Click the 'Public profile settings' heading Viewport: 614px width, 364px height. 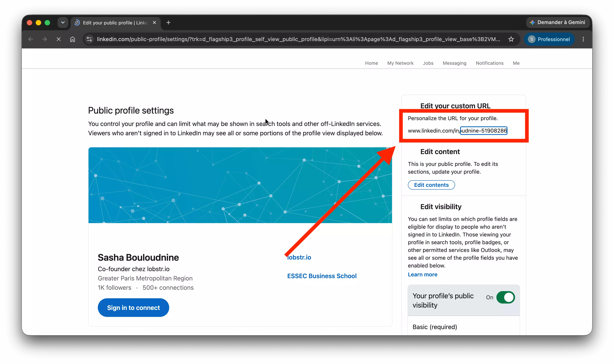[x=131, y=110]
